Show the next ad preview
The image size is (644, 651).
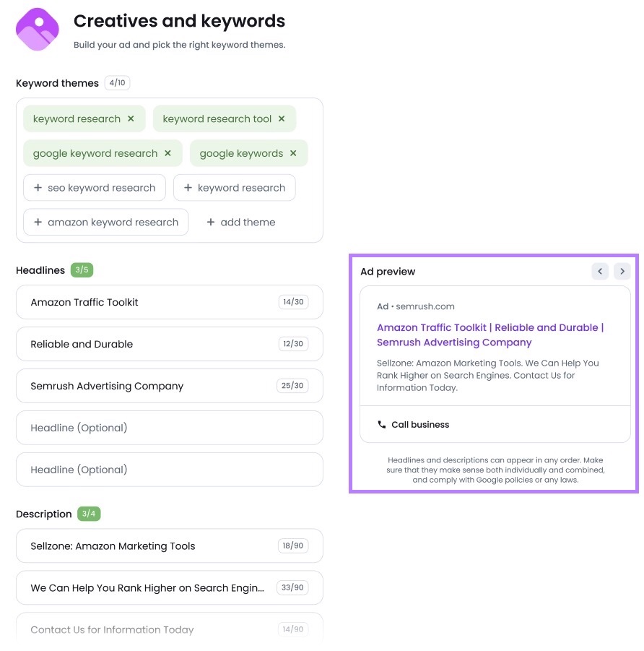point(622,271)
